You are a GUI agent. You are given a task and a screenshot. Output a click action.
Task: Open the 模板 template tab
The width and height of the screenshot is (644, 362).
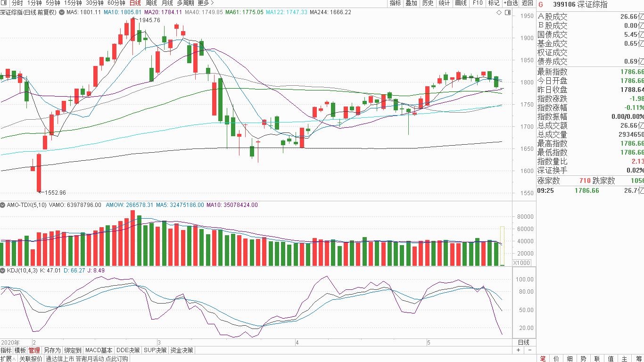[20, 350]
